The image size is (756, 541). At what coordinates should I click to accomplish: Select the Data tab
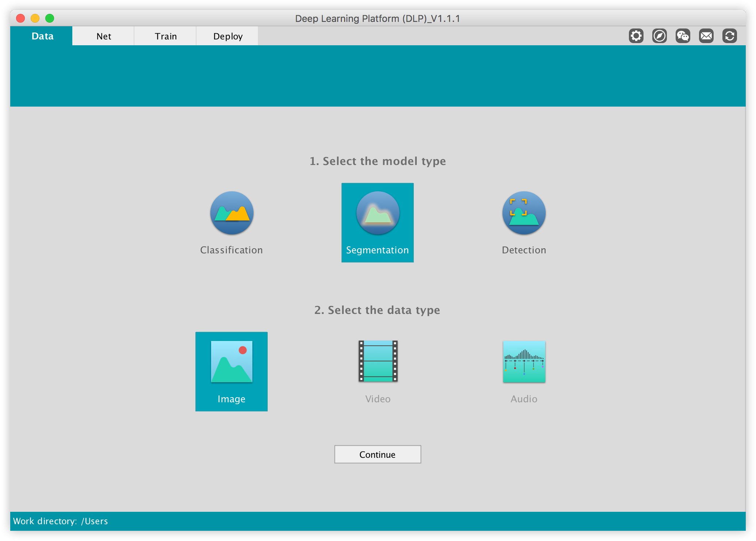click(x=42, y=36)
